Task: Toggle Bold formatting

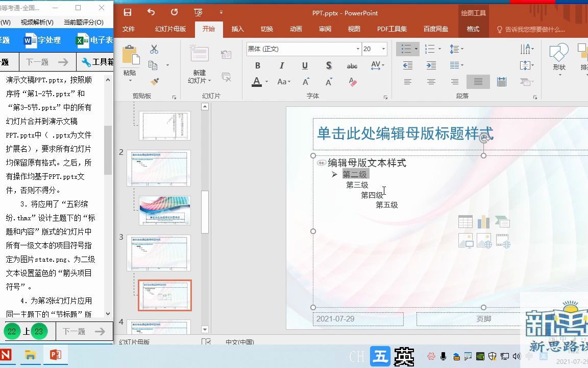Action: point(258,65)
